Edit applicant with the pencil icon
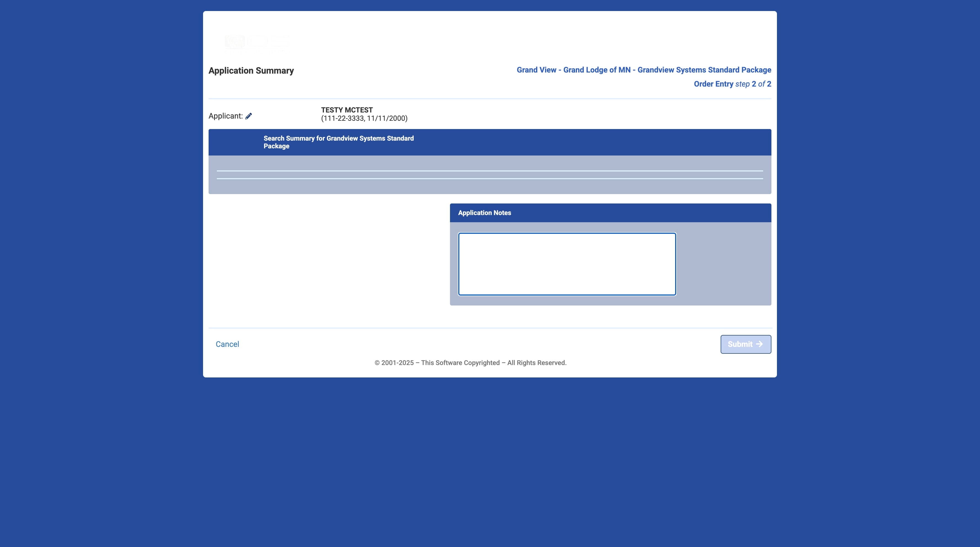The width and height of the screenshot is (980, 547). click(x=248, y=116)
